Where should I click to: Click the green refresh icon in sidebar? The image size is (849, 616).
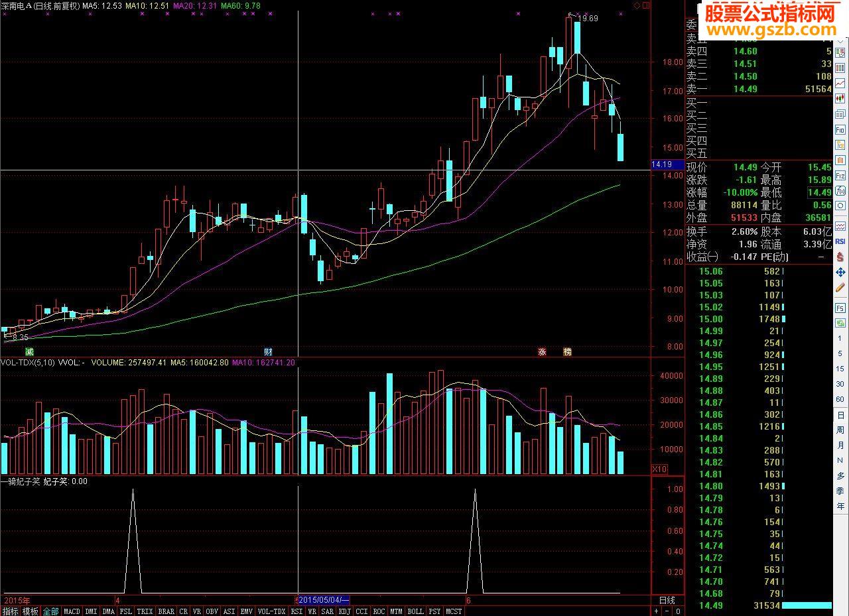pos(840,323)
